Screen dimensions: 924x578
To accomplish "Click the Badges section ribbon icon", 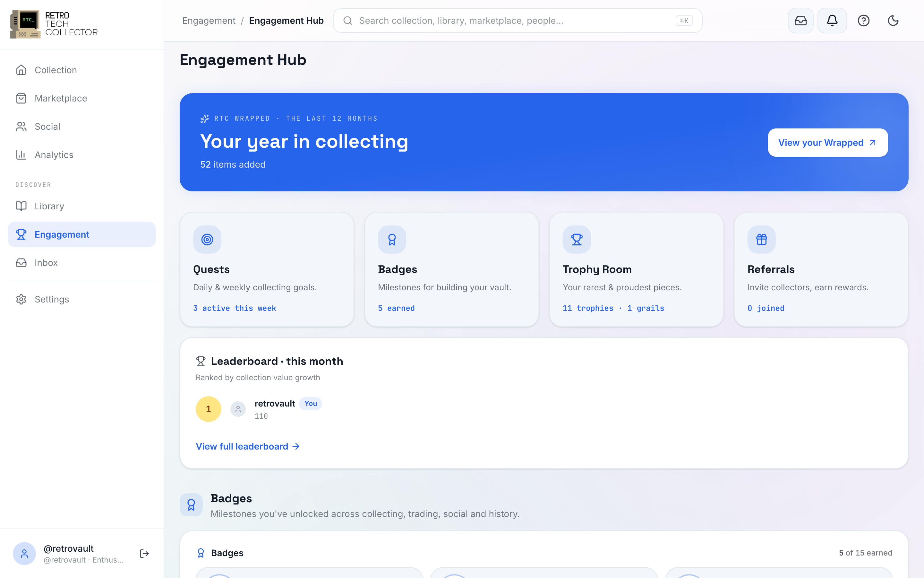I will [191, 505].
